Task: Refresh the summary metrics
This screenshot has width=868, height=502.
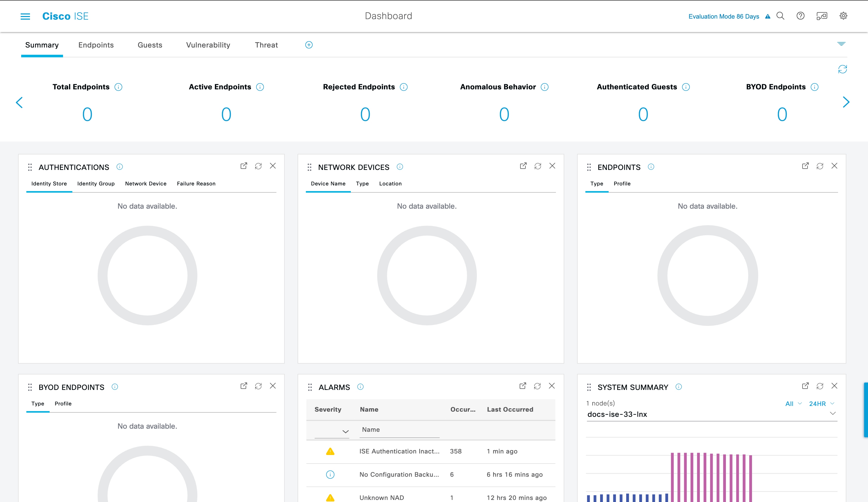Action: [843, 69]
